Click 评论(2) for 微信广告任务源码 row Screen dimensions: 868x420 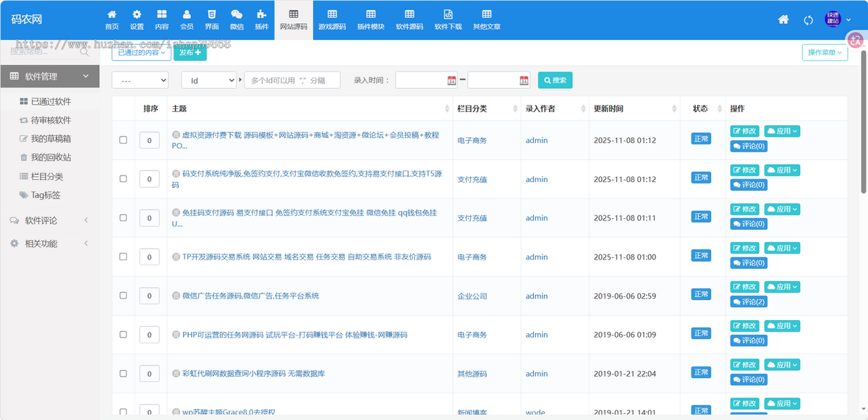(x=749, y=302)
